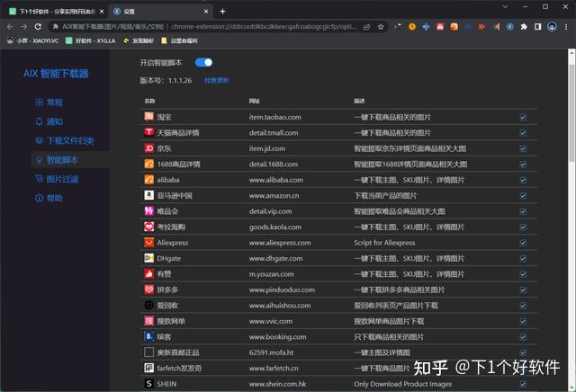Click the Taobao site icon
The width and height of the screenshot is (576, 392).
[x=148, y=117]
